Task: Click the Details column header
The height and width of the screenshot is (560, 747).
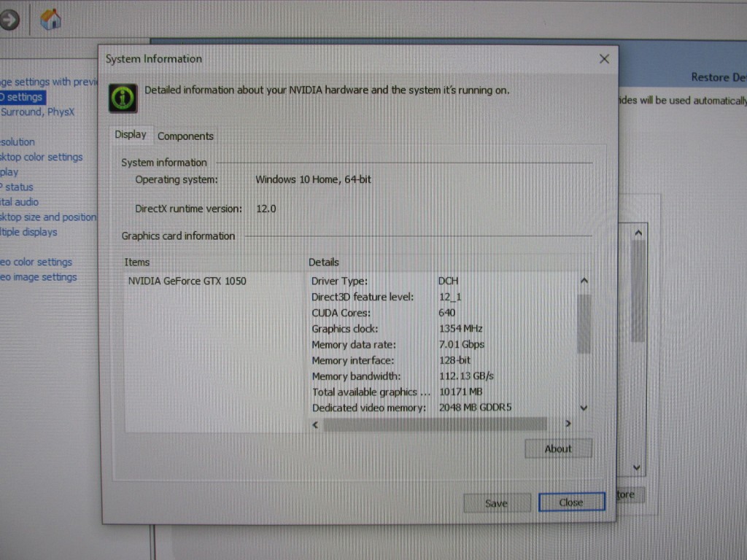Action: tap(323, 262)
